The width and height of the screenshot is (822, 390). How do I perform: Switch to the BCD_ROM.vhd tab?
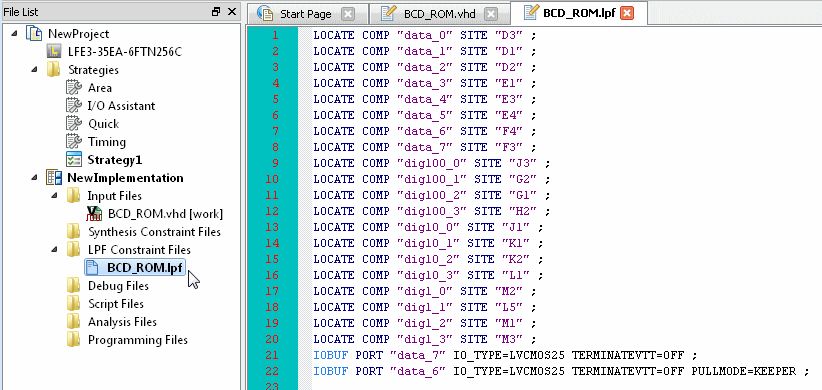[x=439, y=14]
